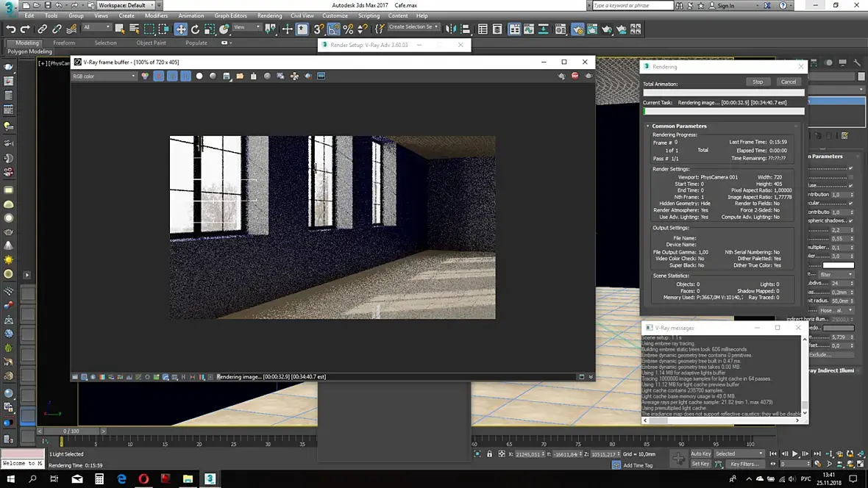Click the horizontal scrollbar in V-Ray messages
Image resolution: width=868 pixels, height=488 pixels.
(658, 420)
